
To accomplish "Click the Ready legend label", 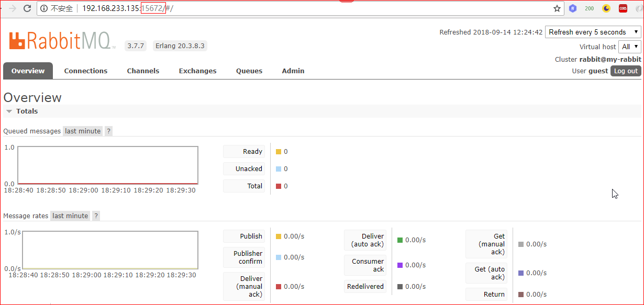I will point(244,152).
